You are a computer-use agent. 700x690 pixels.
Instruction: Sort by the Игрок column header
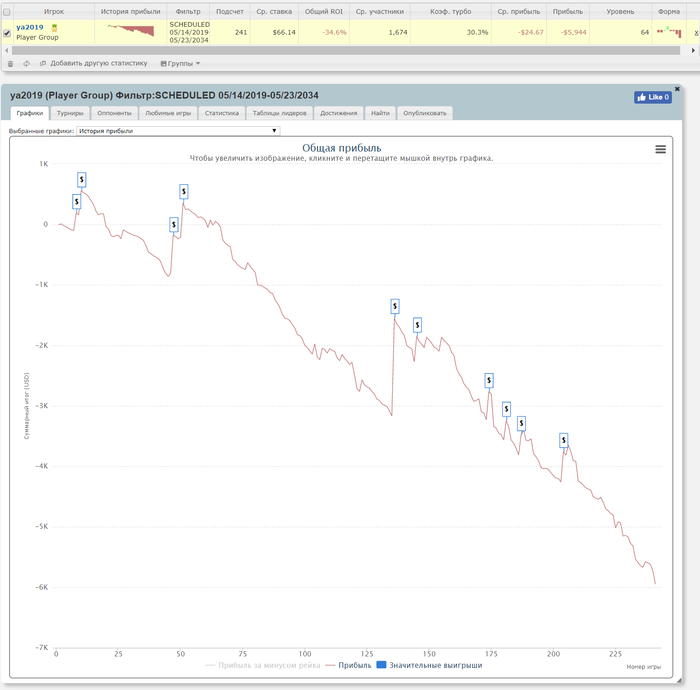[x=54, y=12]
